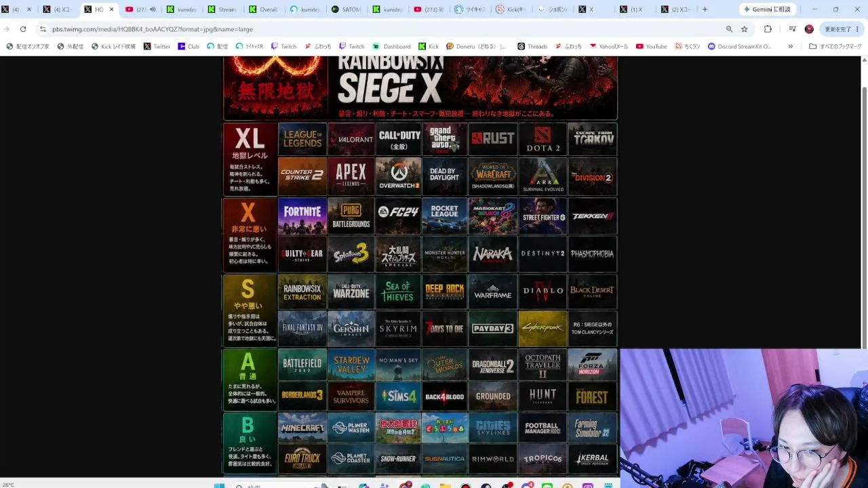Switch to the Kick(キ tab

point(510,9)
